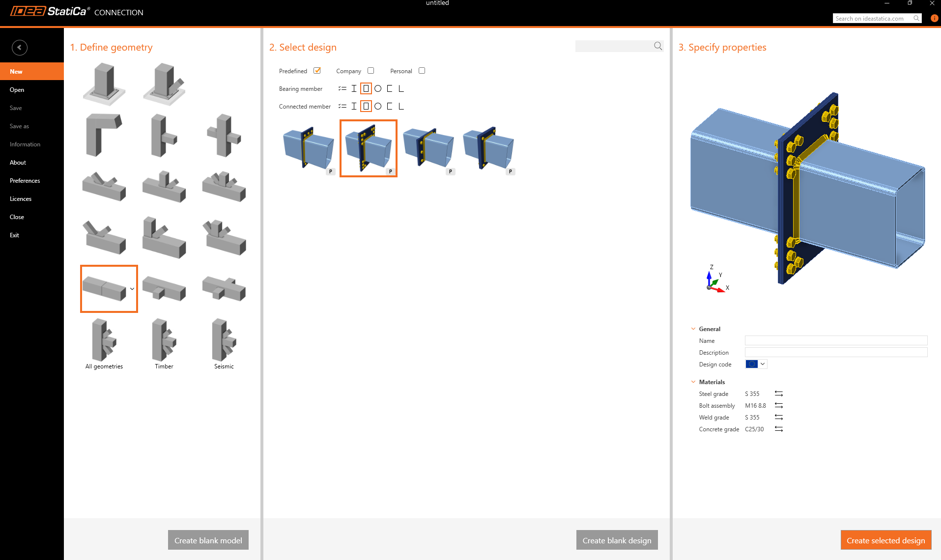Select the straight beam splice geometry

pos(104,288)
